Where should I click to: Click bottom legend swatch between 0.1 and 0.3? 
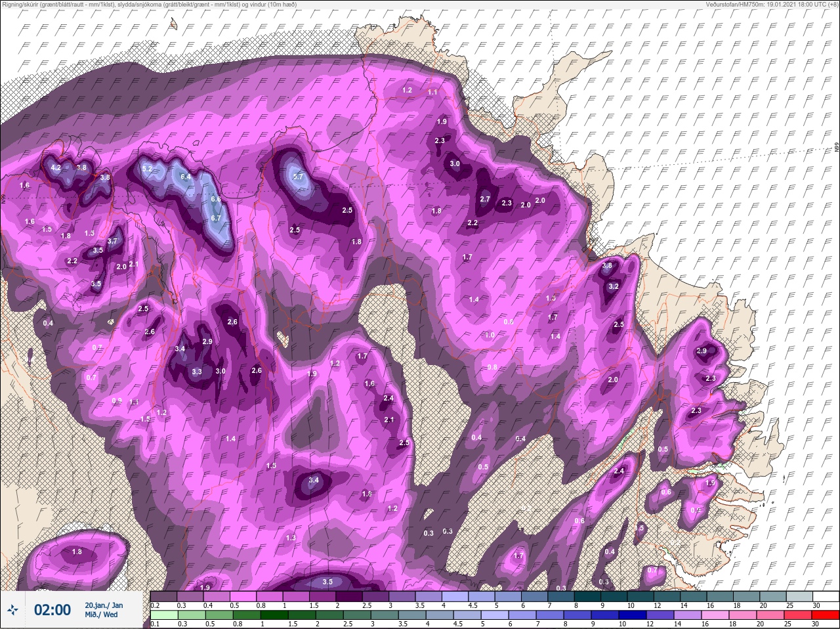coord(164,615)
